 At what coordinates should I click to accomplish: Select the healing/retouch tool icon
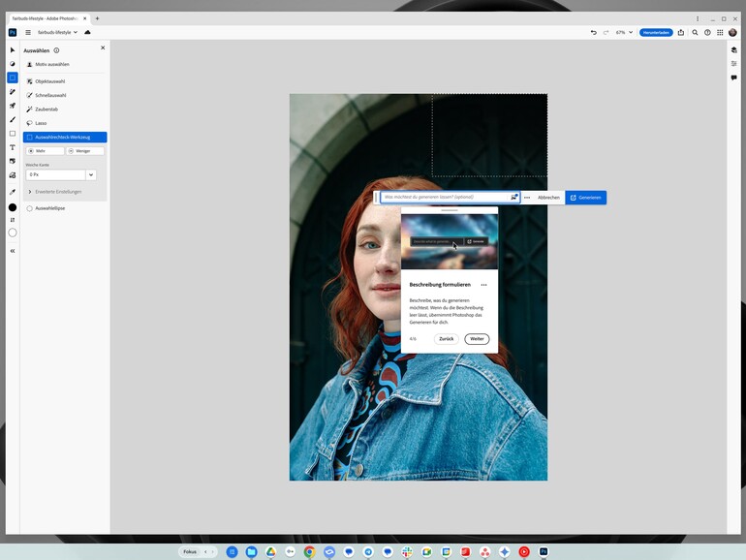[13, 92]
